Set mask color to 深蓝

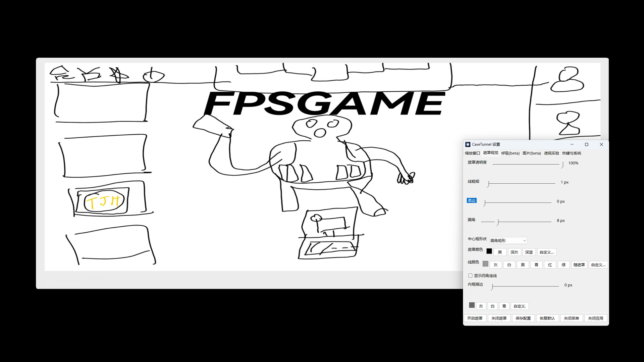coord(529,252)
